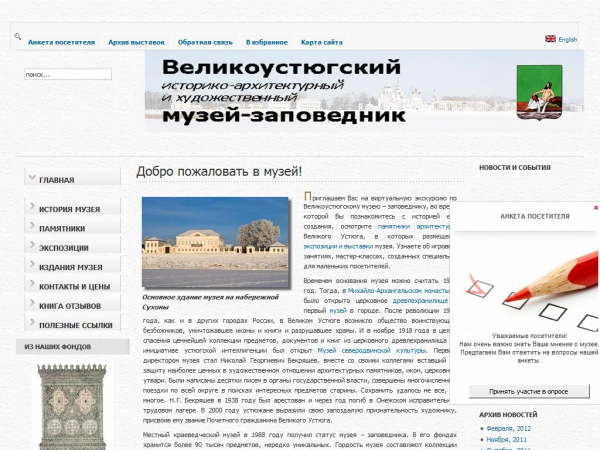Open Февраля, 2012 news archive
600x450 pixels.
point(509,429)
